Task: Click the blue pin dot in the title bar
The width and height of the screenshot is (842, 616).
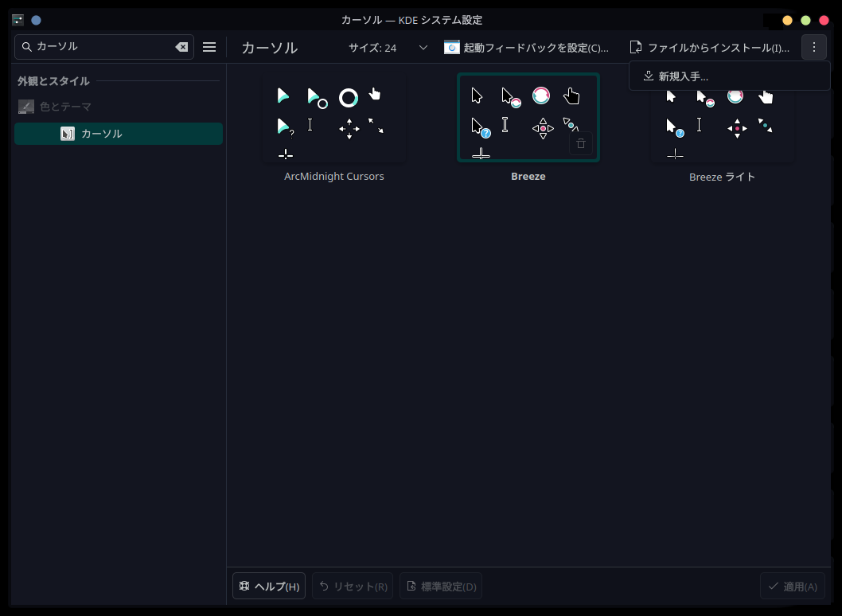Action: point(36,20)
